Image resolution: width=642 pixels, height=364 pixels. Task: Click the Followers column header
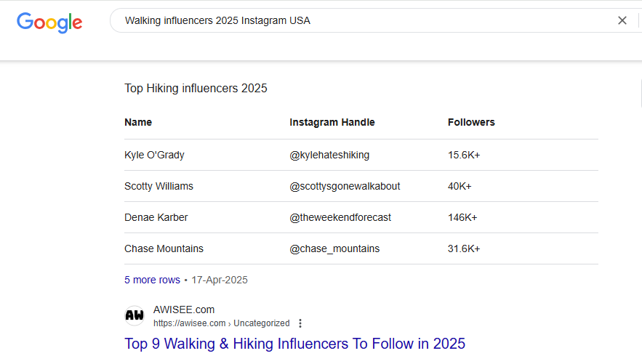tap(471, 122)
